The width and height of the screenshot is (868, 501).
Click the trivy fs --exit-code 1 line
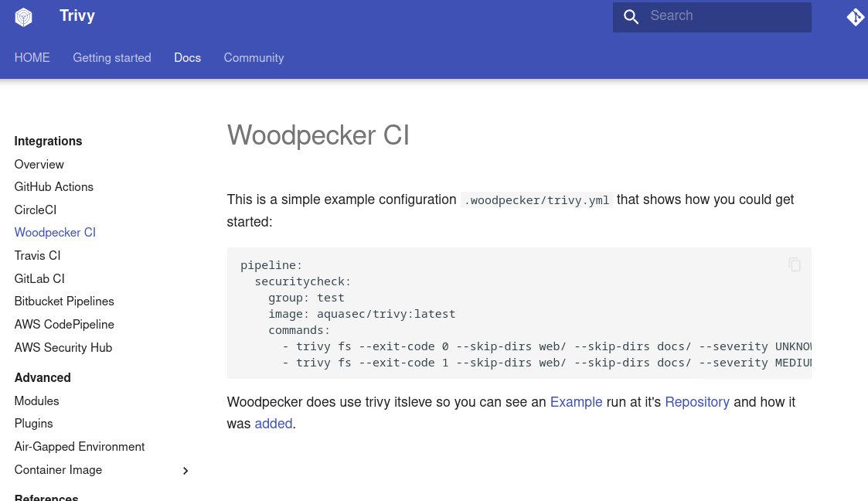[x=547, y=363]
